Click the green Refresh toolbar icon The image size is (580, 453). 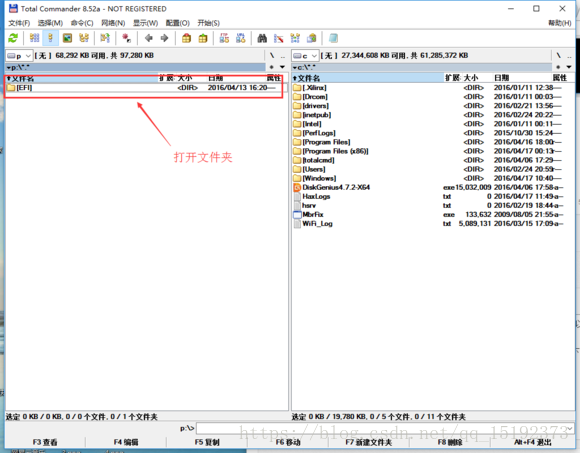[x=13, y=38]
